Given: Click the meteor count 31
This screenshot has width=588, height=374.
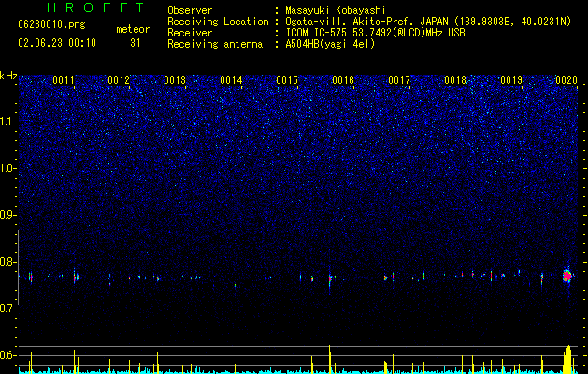Looking at the screenshot, I should [135, 43].
